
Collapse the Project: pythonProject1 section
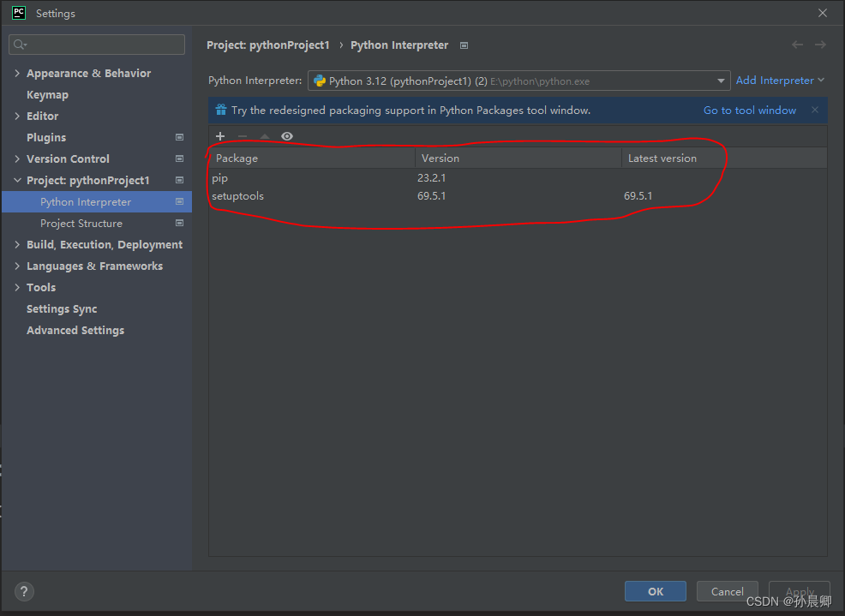(17, 180)
